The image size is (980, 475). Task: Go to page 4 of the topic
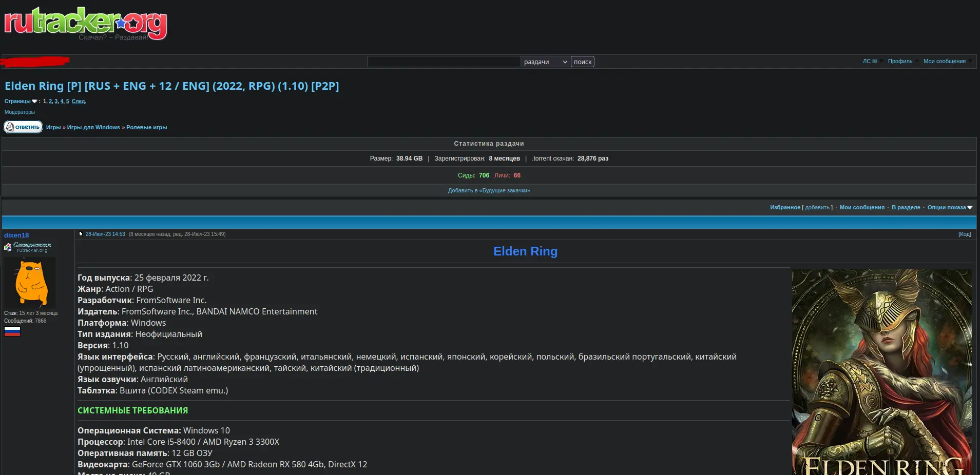pos(62,102)
